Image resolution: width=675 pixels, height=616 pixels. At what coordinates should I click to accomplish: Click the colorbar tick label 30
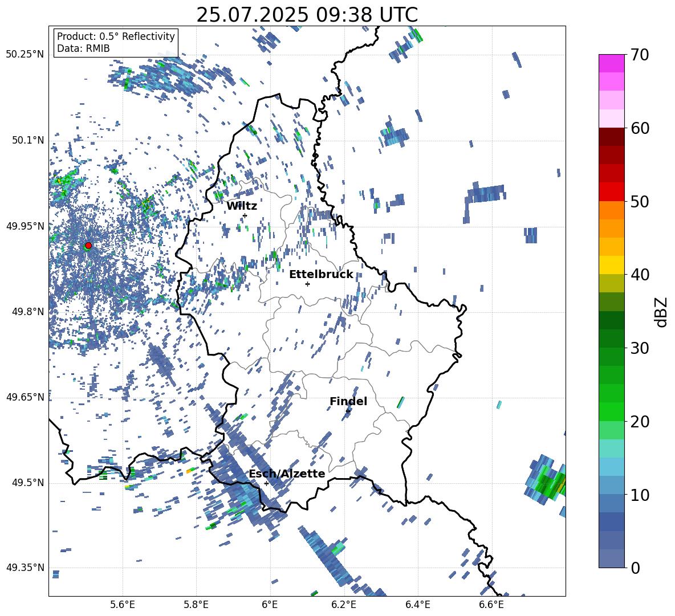[640, 348]
